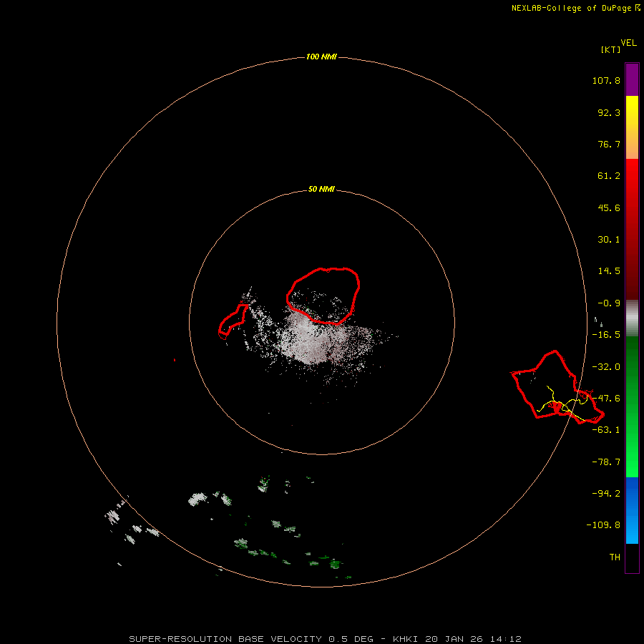
Task: Click the -78.7 velocity scale value
Action: (606, 462)
